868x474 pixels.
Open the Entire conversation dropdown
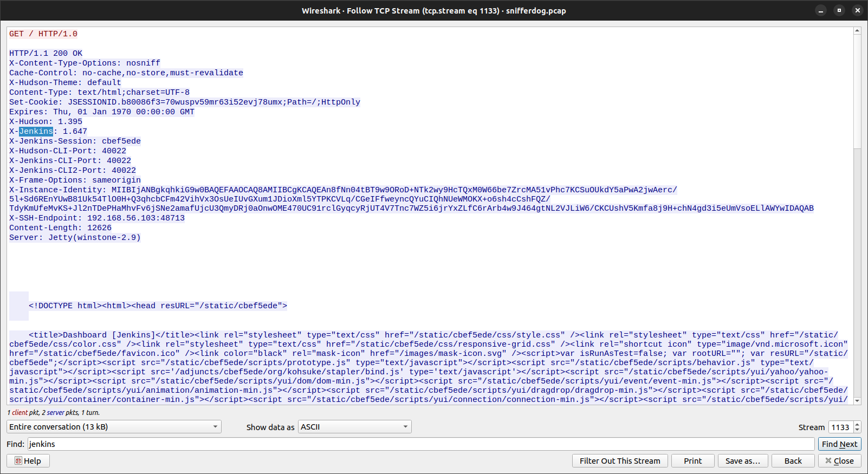click(114, 427)
